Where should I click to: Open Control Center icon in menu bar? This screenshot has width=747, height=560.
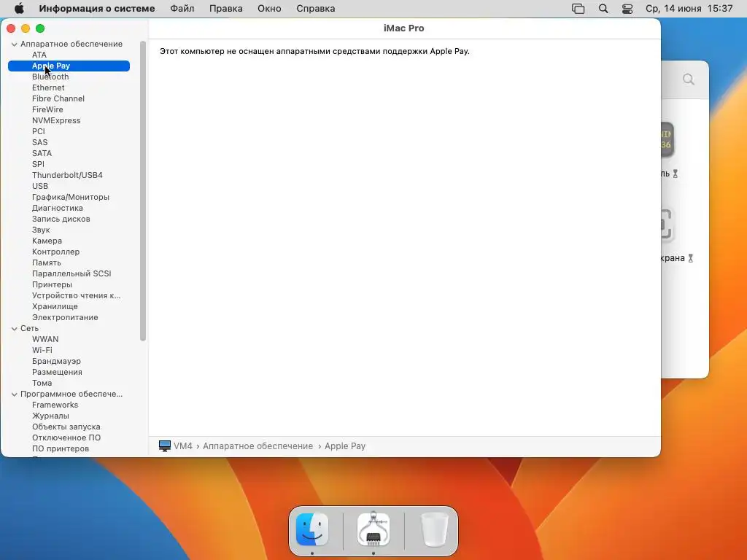pyautogui.click(x=627, y=9)
